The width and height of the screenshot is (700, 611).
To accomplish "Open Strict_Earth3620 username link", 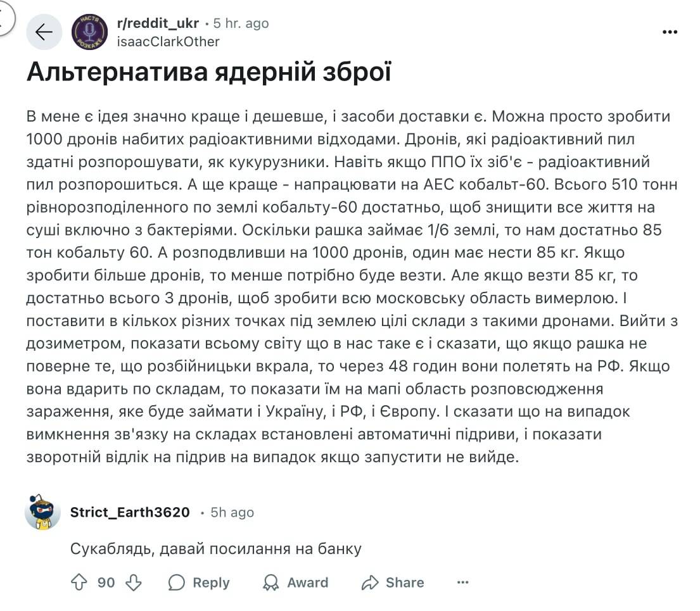I will point(130,512).
